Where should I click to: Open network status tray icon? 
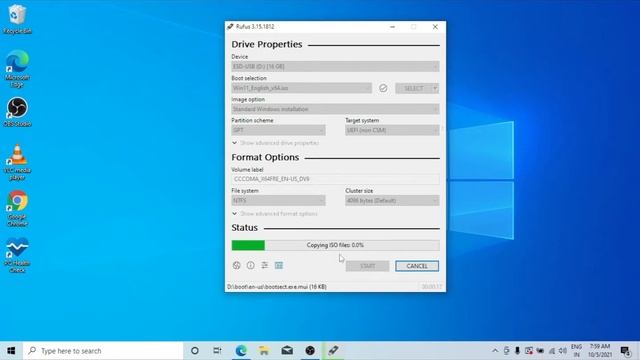coord(552,351)
